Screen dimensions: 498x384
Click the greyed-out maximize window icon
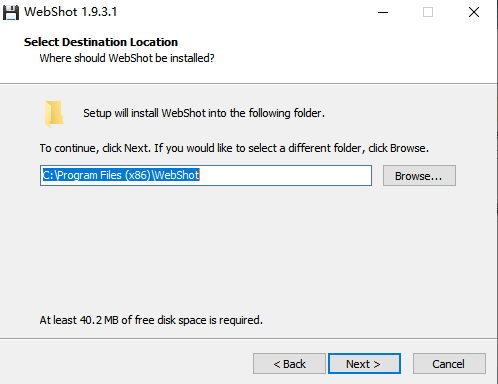click(428, 12)
